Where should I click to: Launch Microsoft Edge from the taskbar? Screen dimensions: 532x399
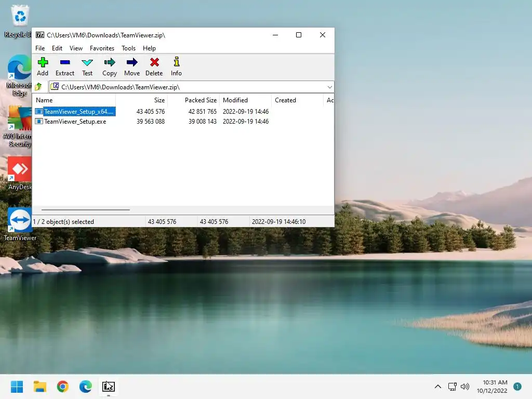point(86,387)
